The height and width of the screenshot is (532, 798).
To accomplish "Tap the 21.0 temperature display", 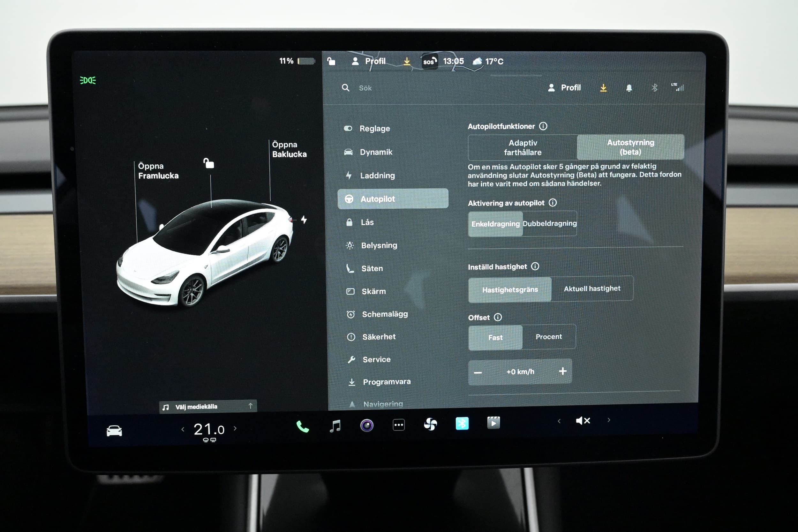I will pyautogui.click(x=209, y=430).
